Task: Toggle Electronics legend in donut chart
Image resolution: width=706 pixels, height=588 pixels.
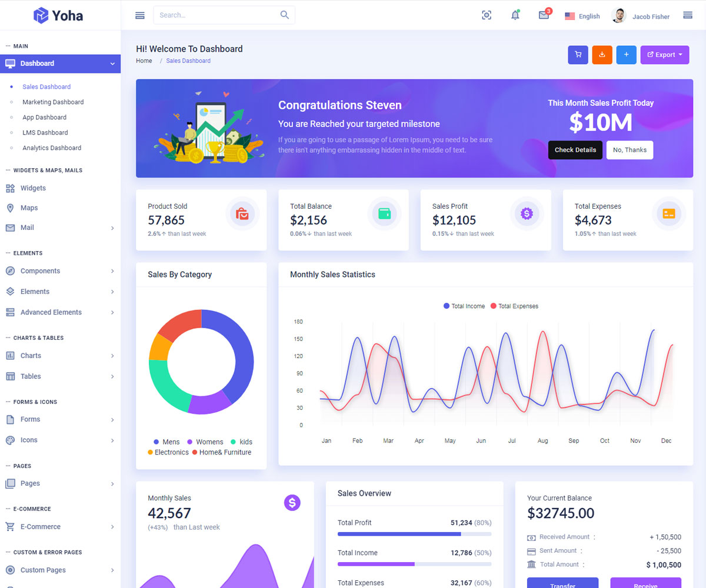Action: [168, 453]
